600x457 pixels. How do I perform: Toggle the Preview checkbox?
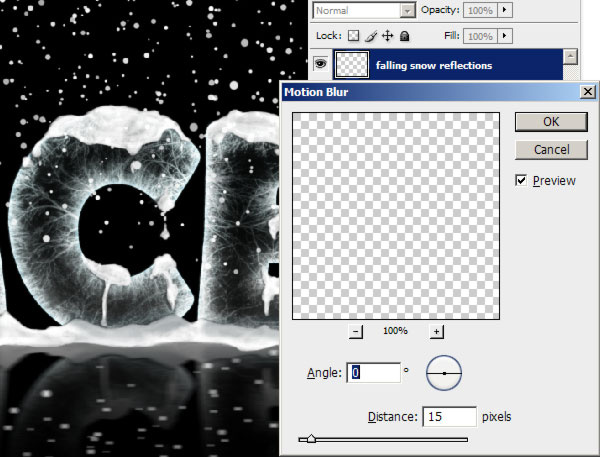tap(521, 180)
